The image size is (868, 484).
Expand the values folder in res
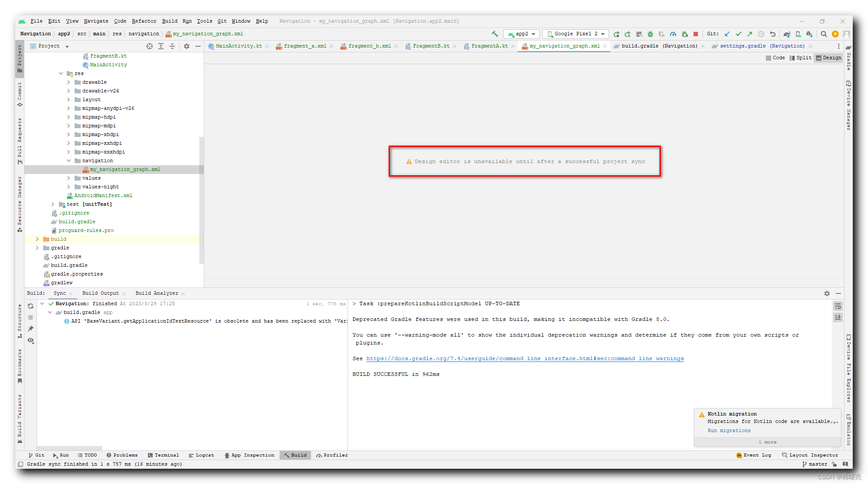point(67,177)
